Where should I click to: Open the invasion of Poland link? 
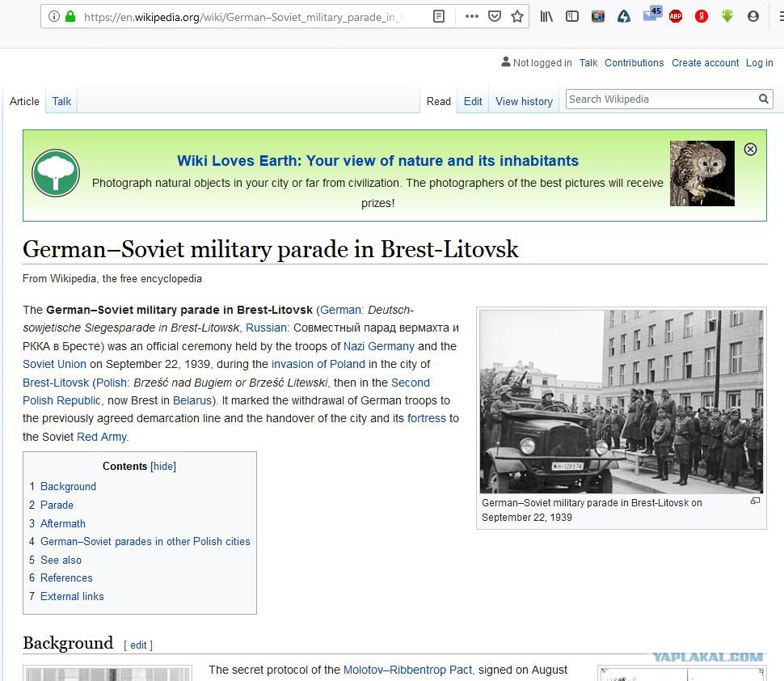(318, 364)
